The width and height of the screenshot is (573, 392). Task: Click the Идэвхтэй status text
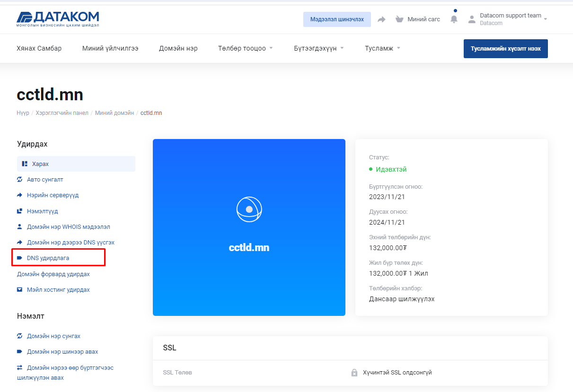point(391,169)
